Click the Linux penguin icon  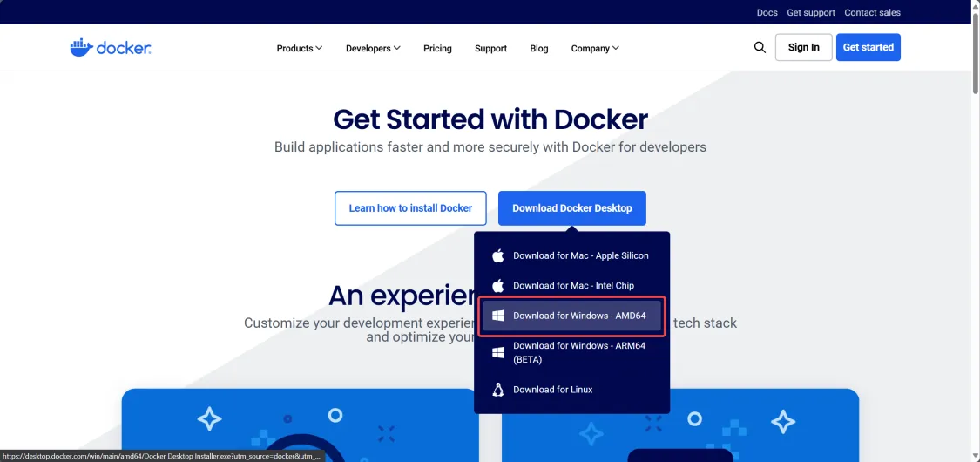[497, 390]
